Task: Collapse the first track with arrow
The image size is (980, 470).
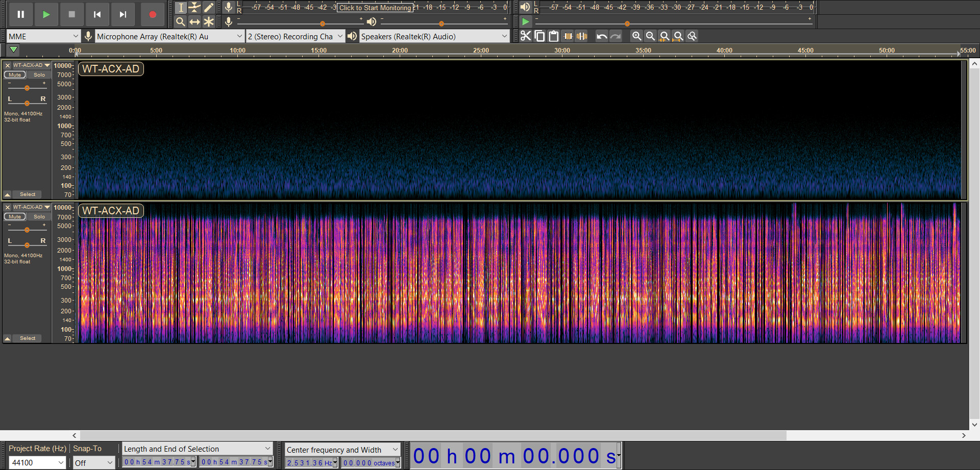Action: tap(8, 194)
